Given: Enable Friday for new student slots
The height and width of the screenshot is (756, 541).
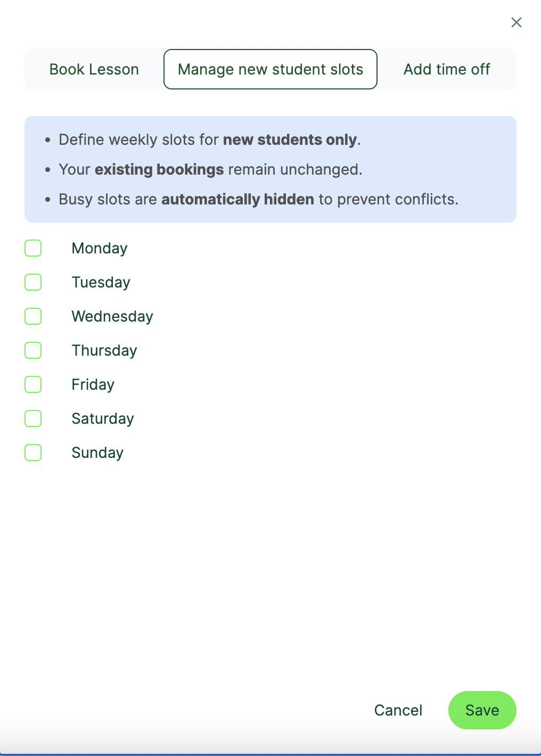Looking at the screenshot, I should (32, 384).
